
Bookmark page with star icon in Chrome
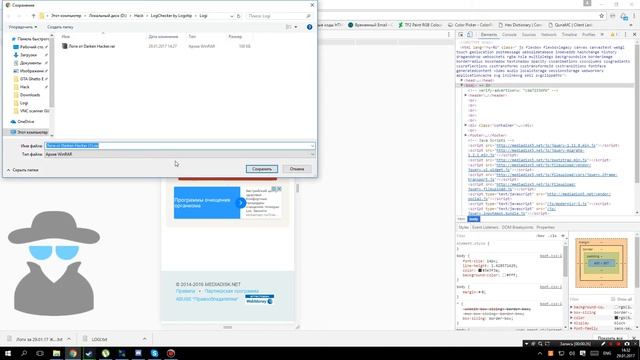(602, 16)
